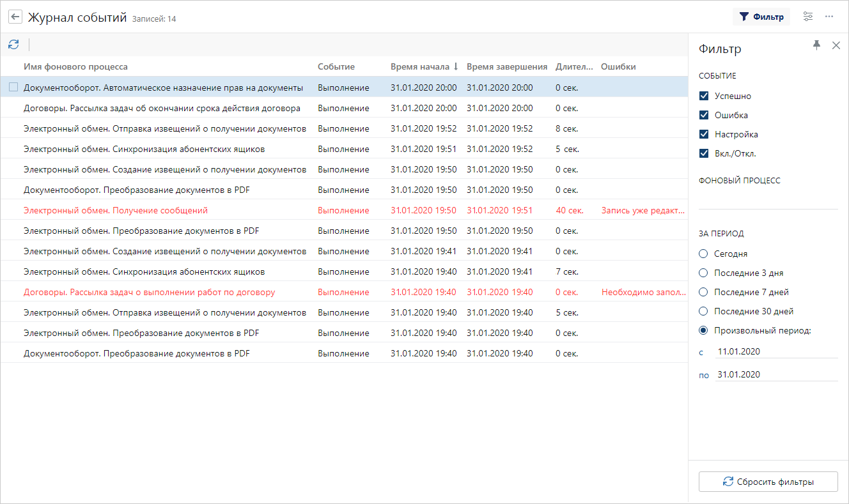Open the three-dots more options menu
The image size is (849, 504).
point(829,17)
